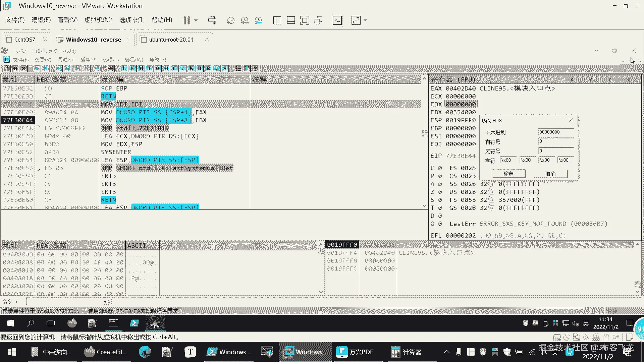Toggle the Z flag bit in registers

pos(440,192)
